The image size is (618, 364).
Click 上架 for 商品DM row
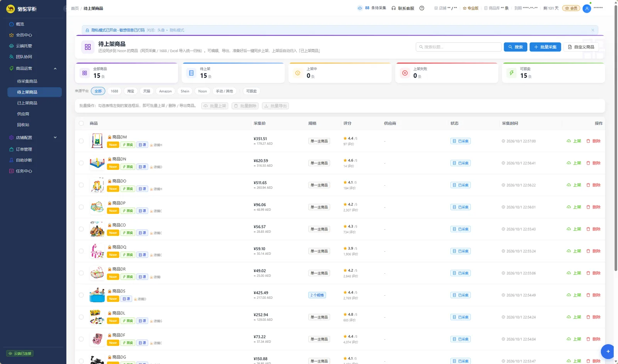click(x=574, y=141)
